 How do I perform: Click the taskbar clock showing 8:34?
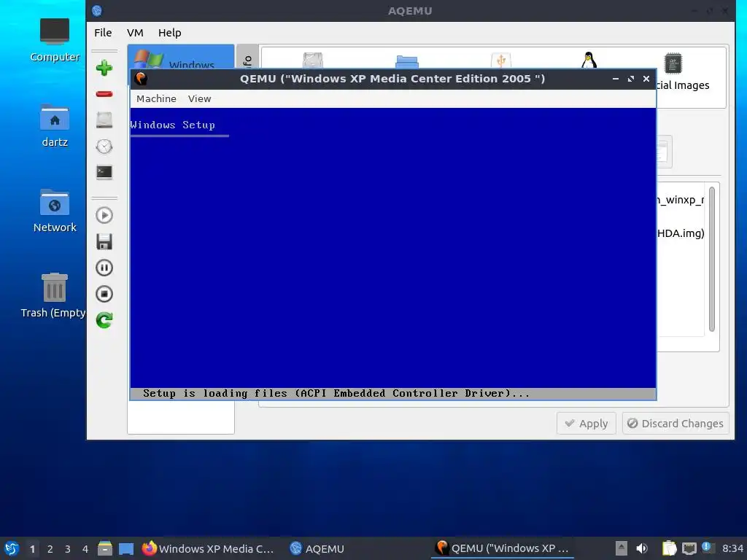coord(732,548)
